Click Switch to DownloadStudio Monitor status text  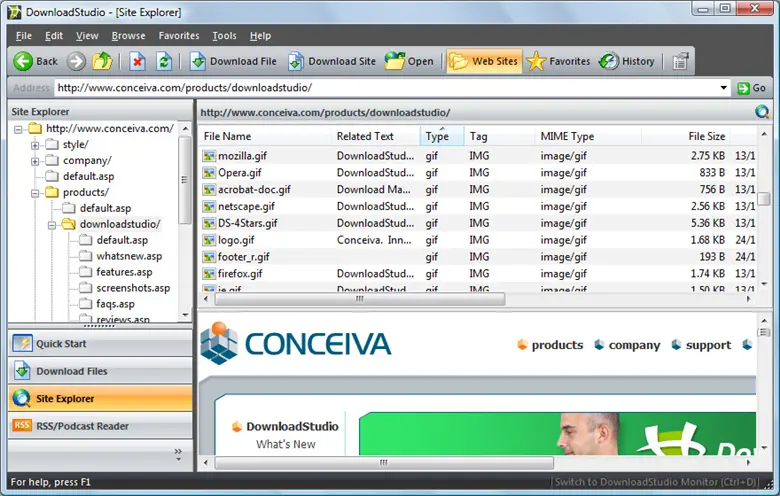point(657,482)
